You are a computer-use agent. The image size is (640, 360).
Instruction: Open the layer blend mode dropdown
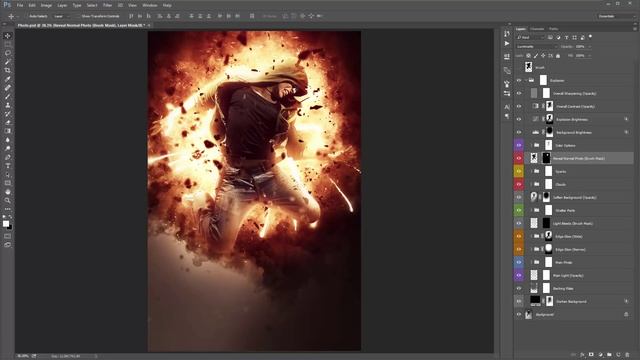click(536, 47)
